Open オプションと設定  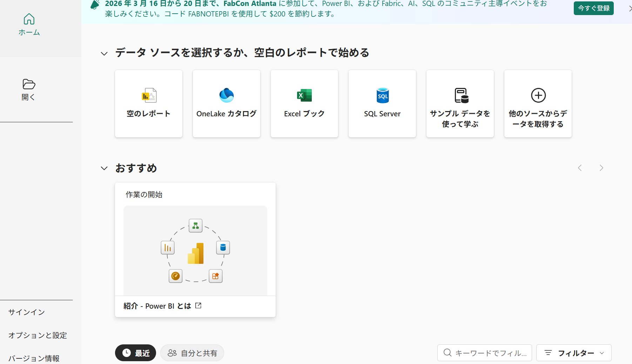pos(38,335)
